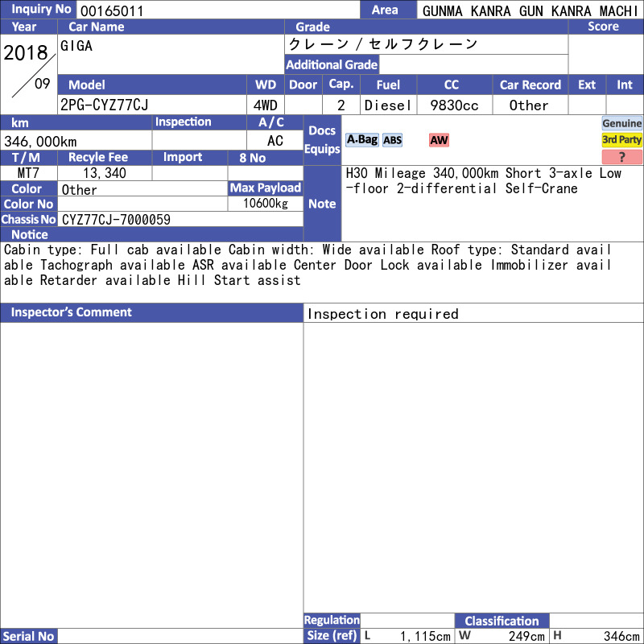Screen dimensions: 644x644
Task: Click the length value 1,115cm
Action: click(426, 636)
